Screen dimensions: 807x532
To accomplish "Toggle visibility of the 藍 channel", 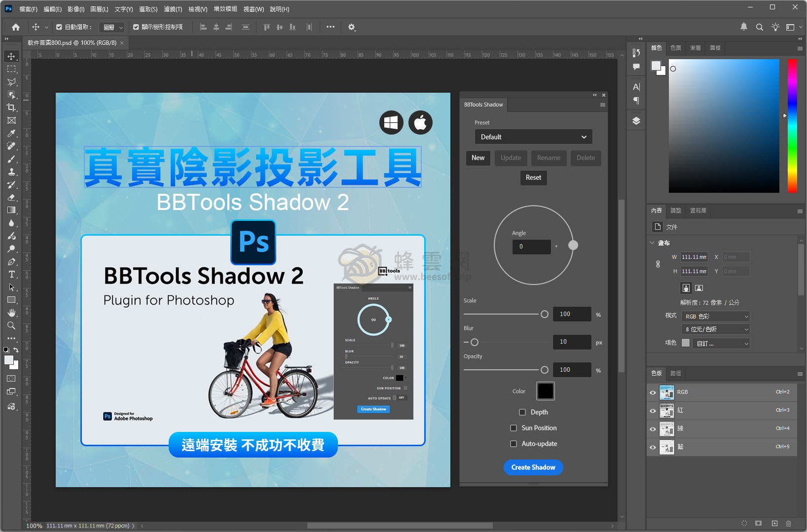I will click(x=653, y=447).
